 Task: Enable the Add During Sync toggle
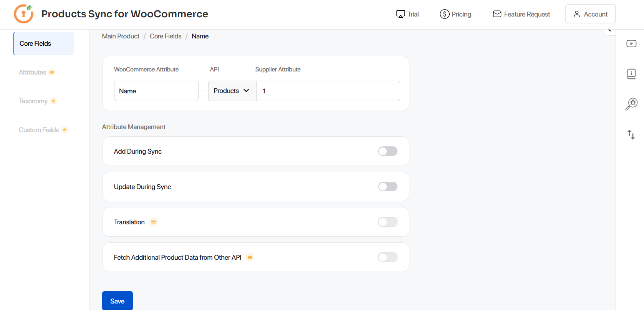click(x=387, y=151)
